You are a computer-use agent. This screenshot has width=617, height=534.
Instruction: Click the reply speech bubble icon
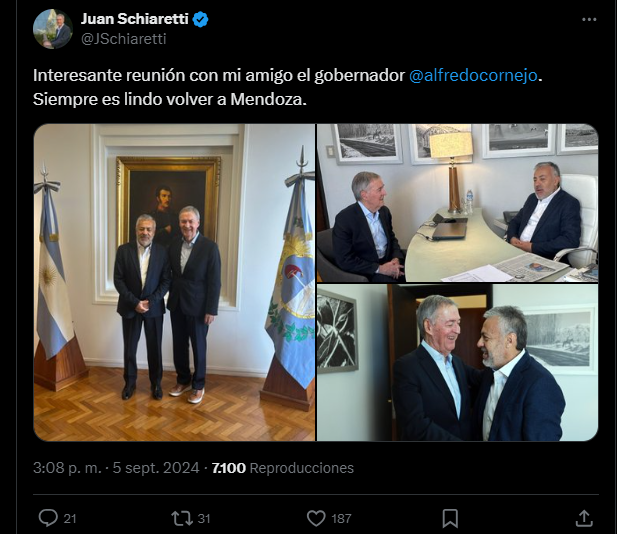pos(48,518)
